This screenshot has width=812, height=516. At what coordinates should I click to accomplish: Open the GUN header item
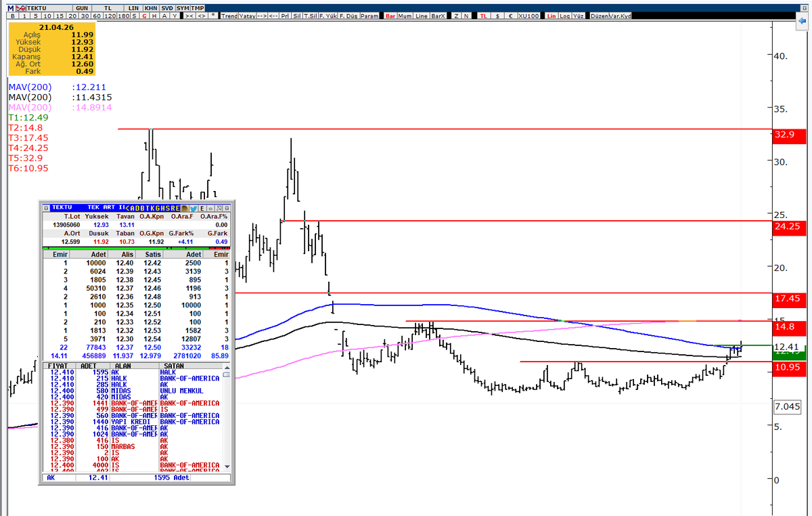(x=82, y=7)
